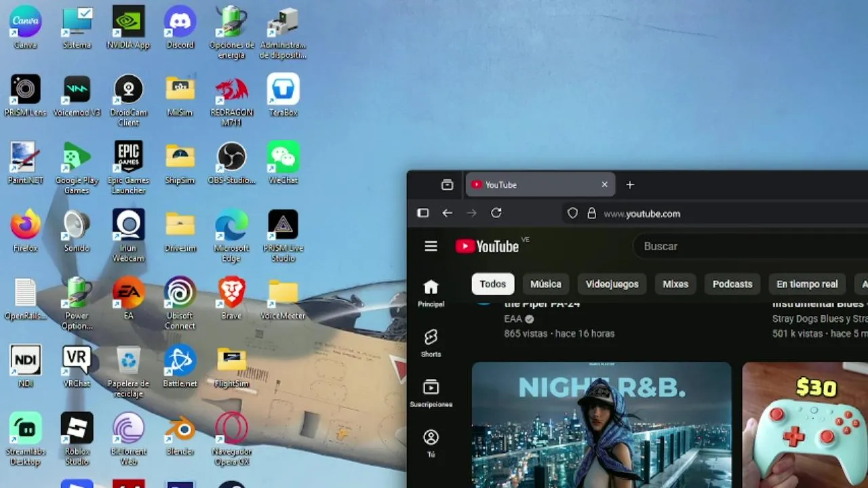Open the ShipSim folder
Viewport: 868px width, 488px height.
click(180, 163)
